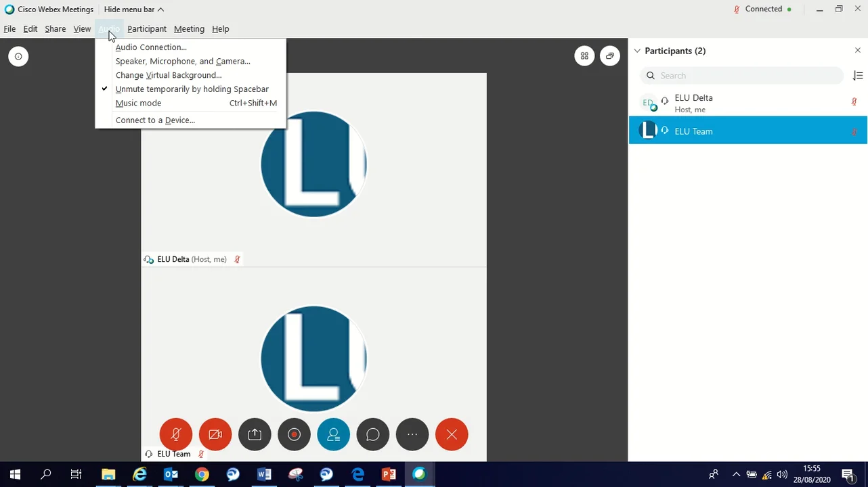Open Microsoft Edge from taskbar
Viewport: 868px width, 487px height.
[357, 474]
